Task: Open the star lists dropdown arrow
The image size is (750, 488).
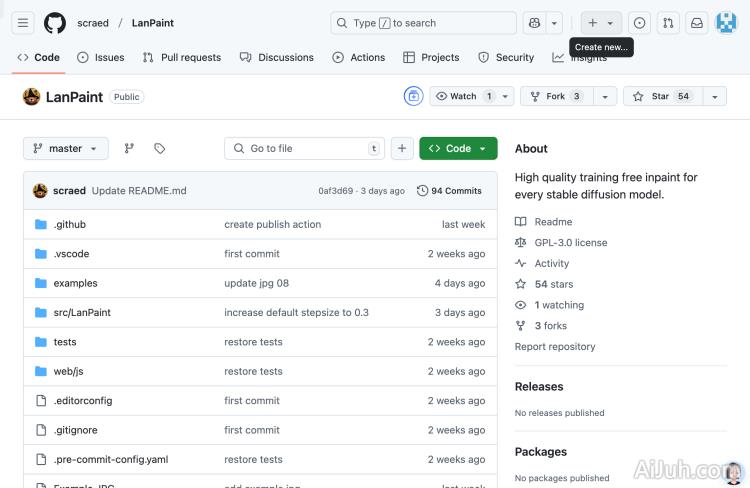Action: coord(714,96)
